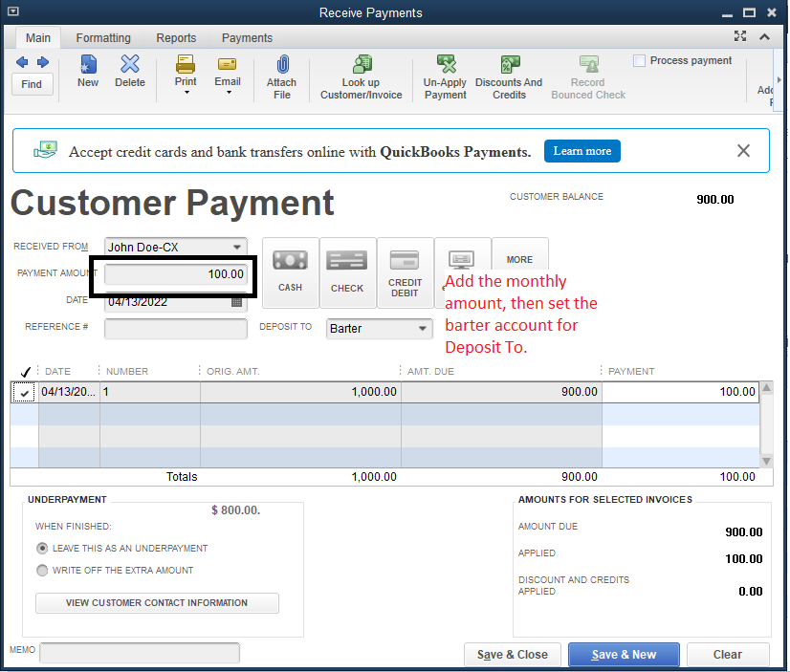Open Look up Customer/Invoice
790x672 pixels.
[x=362, y=77]
